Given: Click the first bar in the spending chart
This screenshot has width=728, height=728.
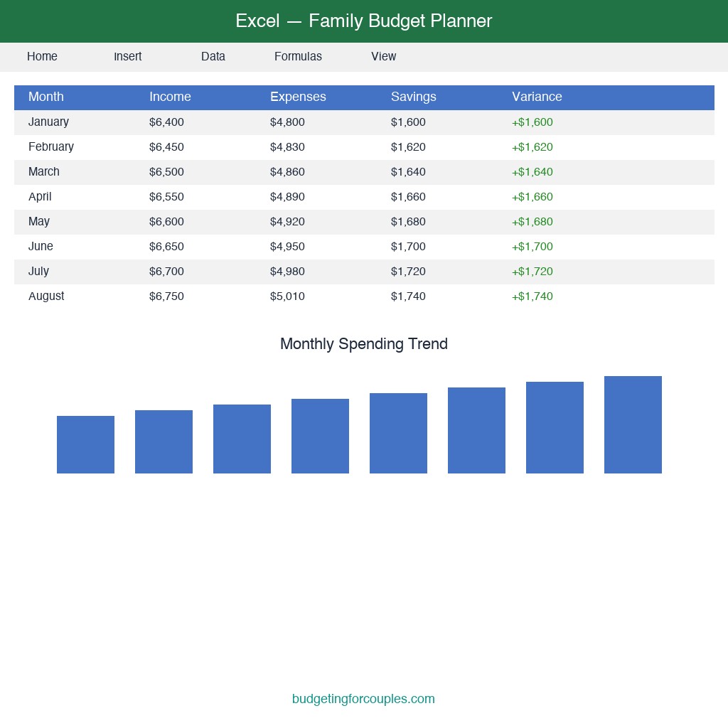Looking at the screenshot, I should (85, 444).
